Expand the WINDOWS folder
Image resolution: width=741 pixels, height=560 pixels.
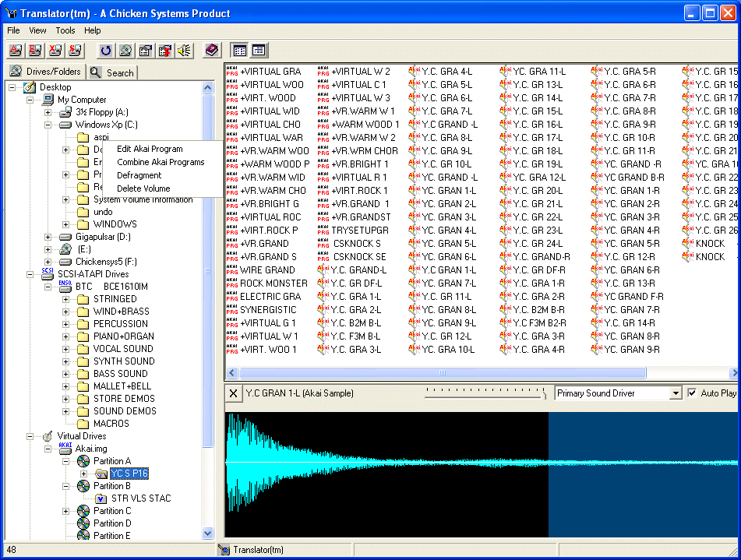point(65,224)
